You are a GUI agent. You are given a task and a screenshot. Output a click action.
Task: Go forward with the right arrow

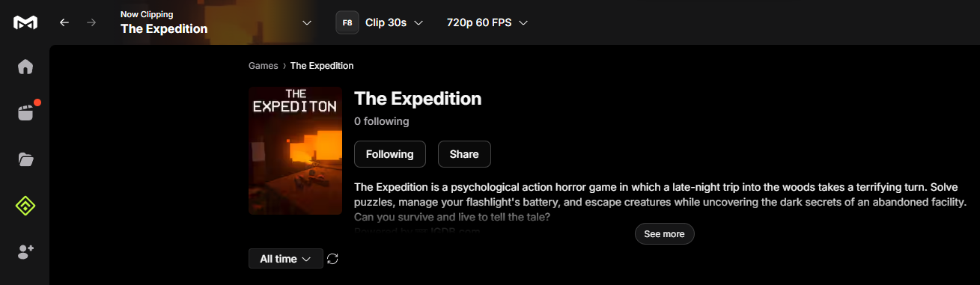[x=91, y=22]
